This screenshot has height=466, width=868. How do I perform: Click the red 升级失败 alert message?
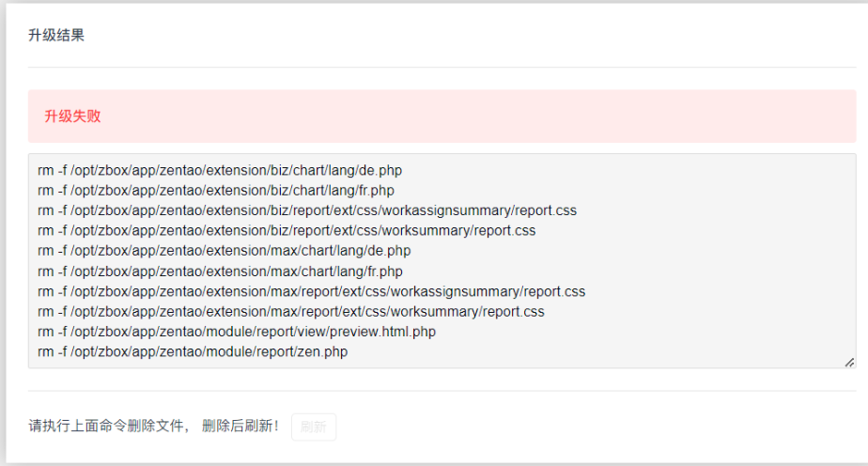coord(72,116)
